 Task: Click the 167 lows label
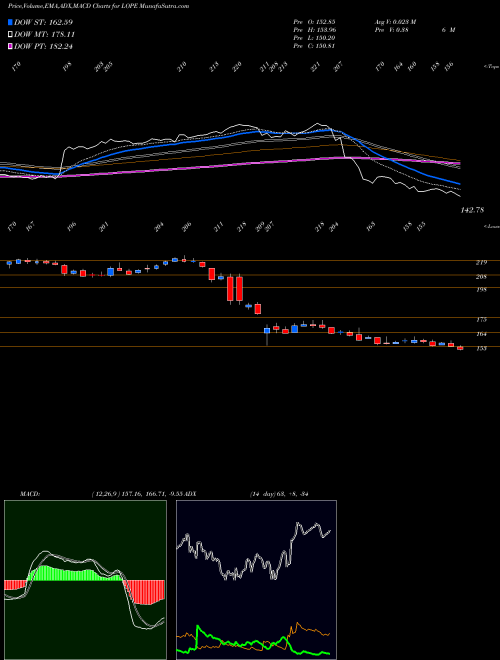(x=31, y=226)
